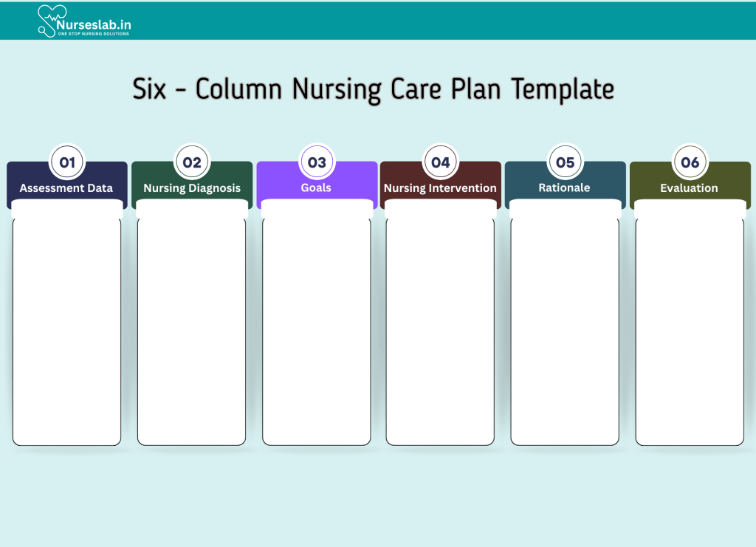Click the 04 number badge
Screen dimensions: 756x547
tap(441, 162)
